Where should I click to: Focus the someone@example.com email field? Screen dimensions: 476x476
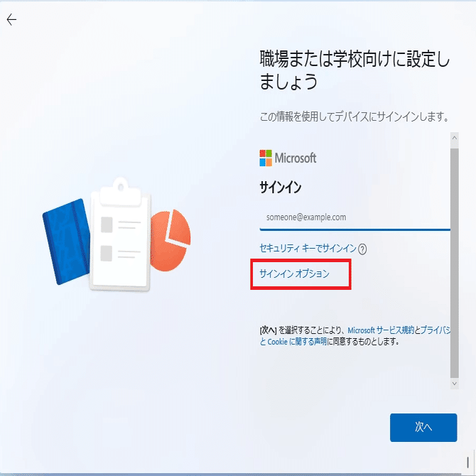tap(355, 217)
